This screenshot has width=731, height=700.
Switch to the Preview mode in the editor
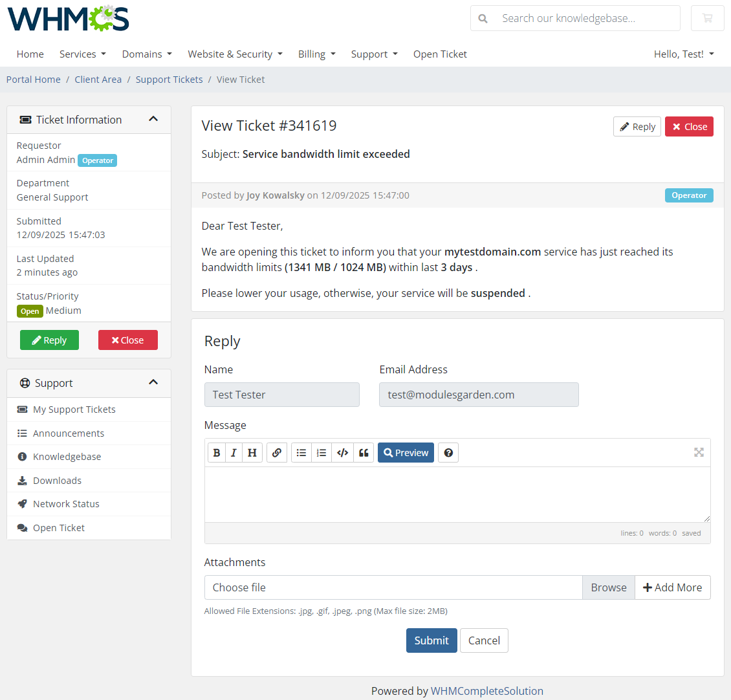click(x=406, y=452)
